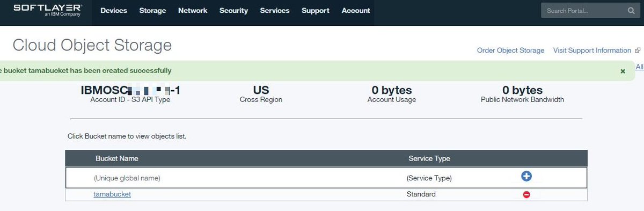Click the Account ID - S3 API Type label
This screenshot has width=644, height=211.
pos(130,100)
